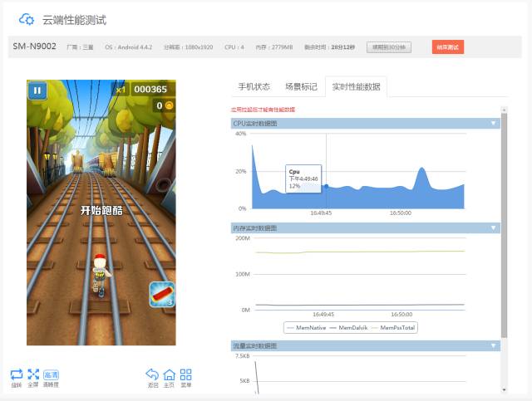Click the scrollbar up arrow
The height and width of the screenshot is (401, 532).
(x=505, y=110)
